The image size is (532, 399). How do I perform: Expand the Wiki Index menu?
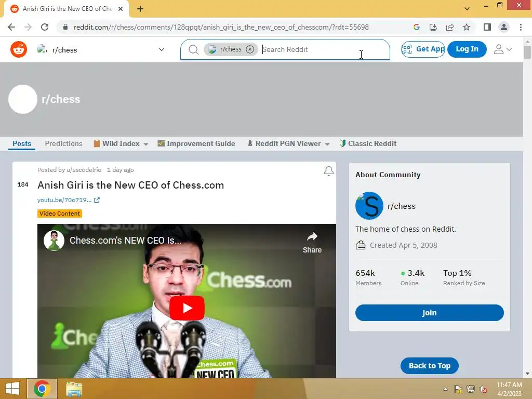pos(121,143)
